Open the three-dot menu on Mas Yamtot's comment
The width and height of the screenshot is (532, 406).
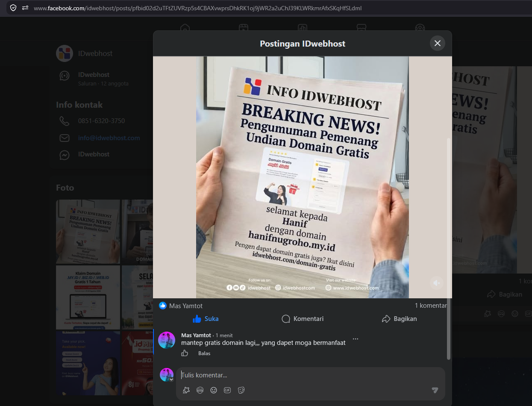[x=356, y=339]
